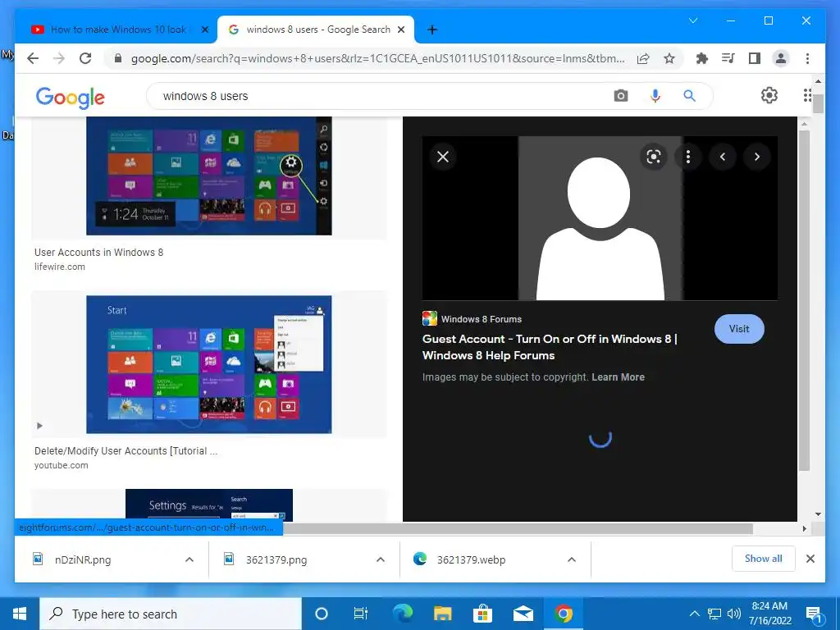Open Delete/Modify User Accounts tutorial result

point(126,451)
